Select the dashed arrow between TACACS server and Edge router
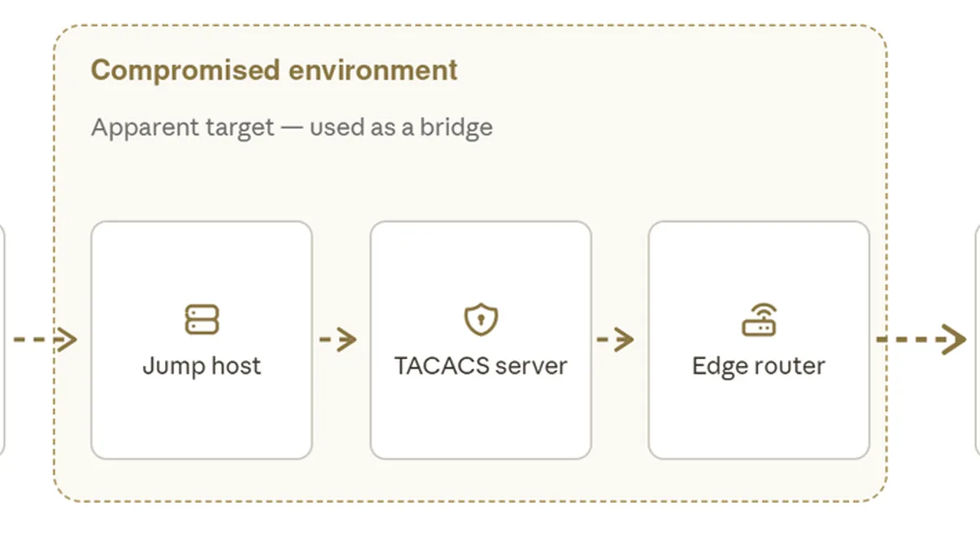The image size is (980, 551). point(616,339)
